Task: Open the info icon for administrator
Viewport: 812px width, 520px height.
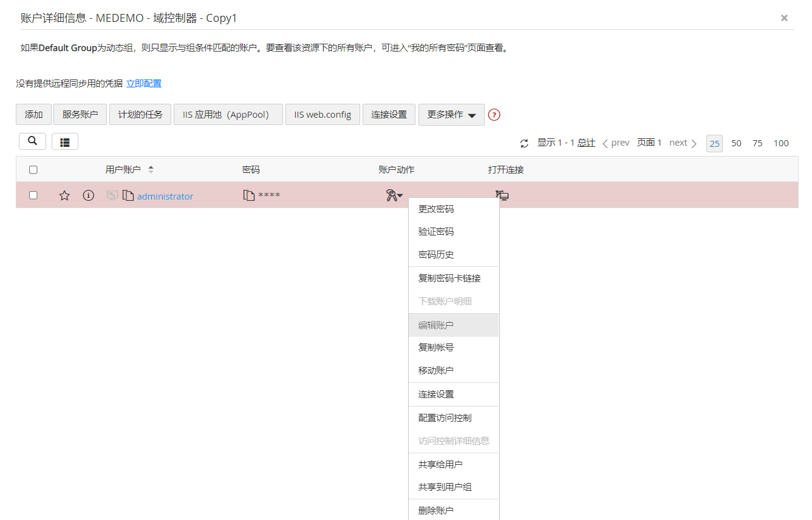Action: pyautogui.click(x=89, y=195)
